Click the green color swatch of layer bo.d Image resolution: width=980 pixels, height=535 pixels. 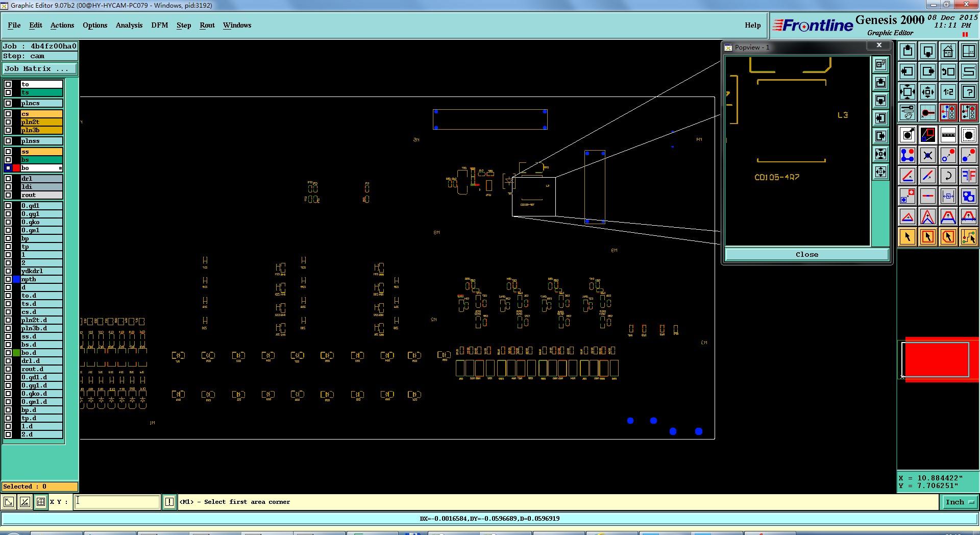click(x=16, y=353)
